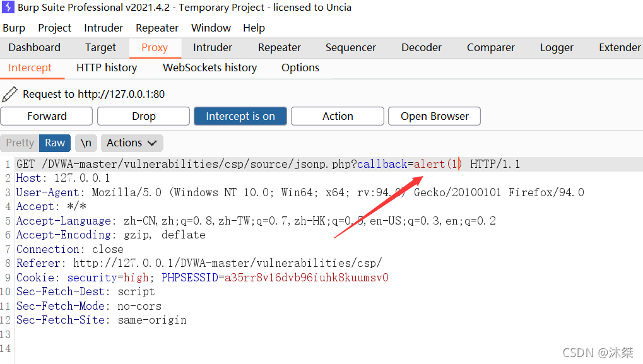Open the Repeater menu in menu bar
643x364 pixels.
click(x=157, y=28)
